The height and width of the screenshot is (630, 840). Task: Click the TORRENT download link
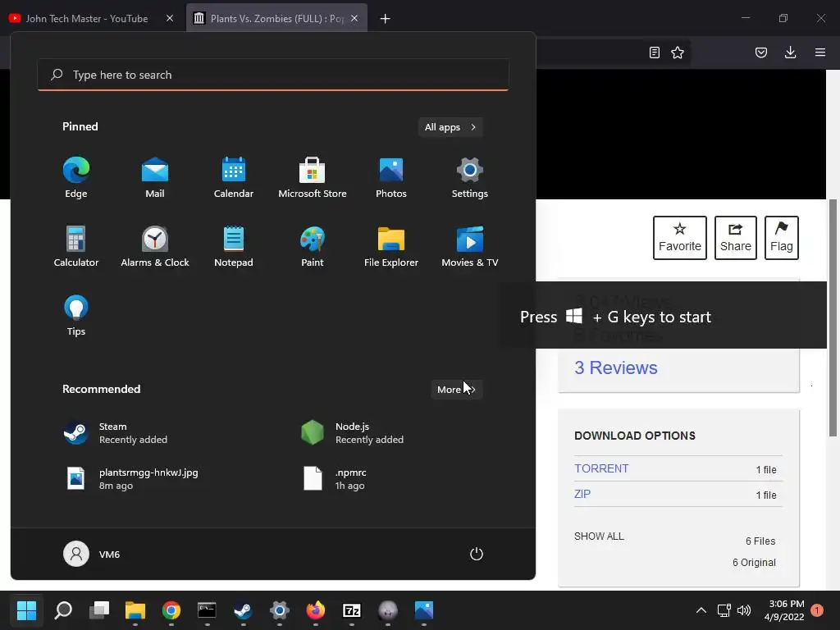click(601, 468)
